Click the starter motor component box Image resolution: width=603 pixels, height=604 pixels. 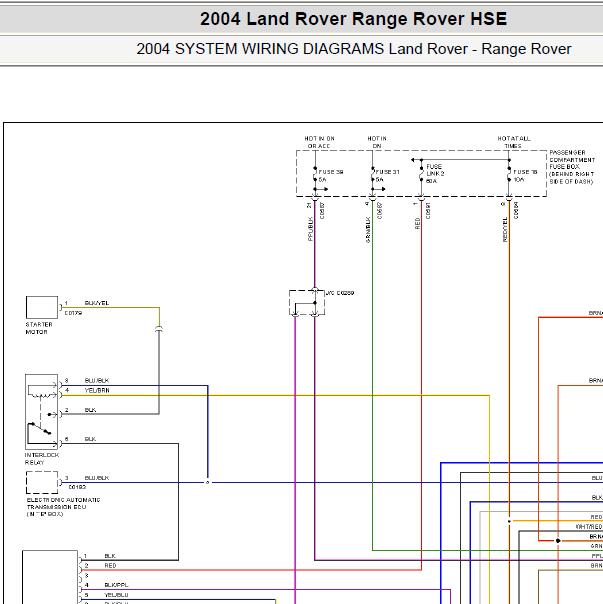click(42, 307)
